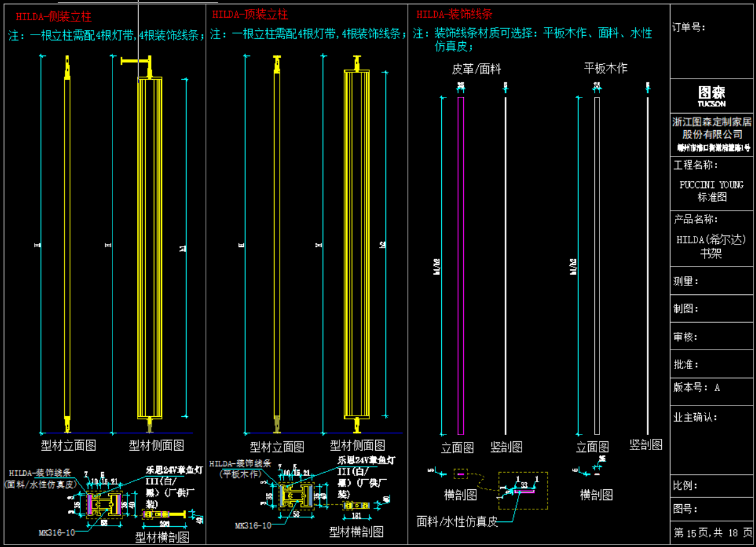Click the 批准 field label
Image resolution: width=756 pixels, height=547 pixels.
tap(686, 365)
